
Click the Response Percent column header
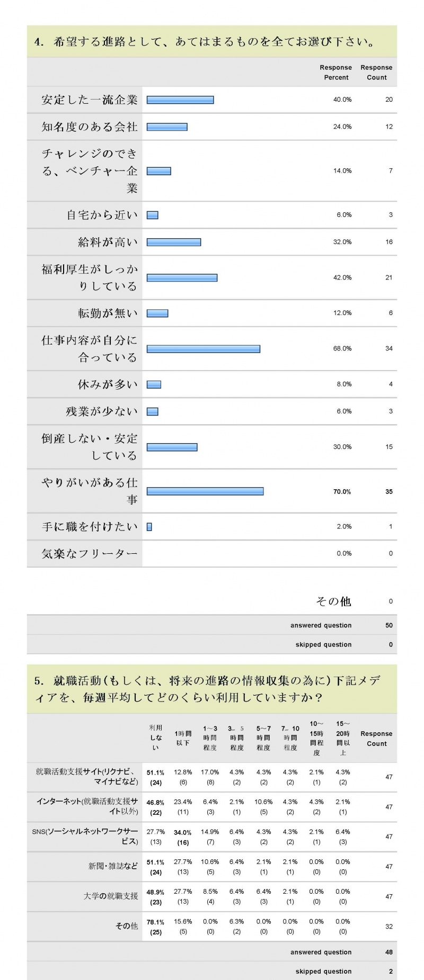pos(336,73)
